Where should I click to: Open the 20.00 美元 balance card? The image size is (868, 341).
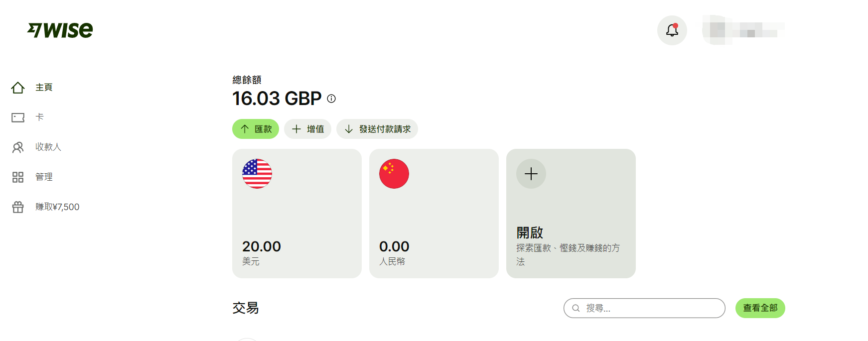(296, 214)
